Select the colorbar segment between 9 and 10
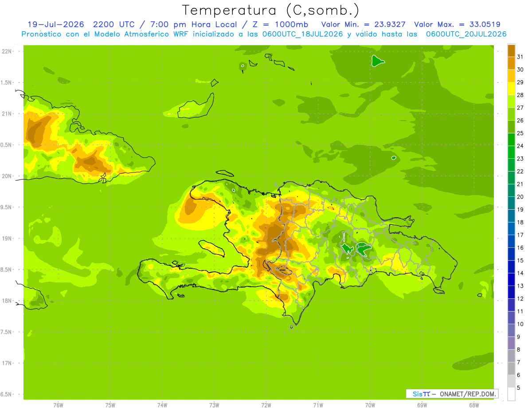The height and width of the screenshot is (411, 532). (511, 331)
